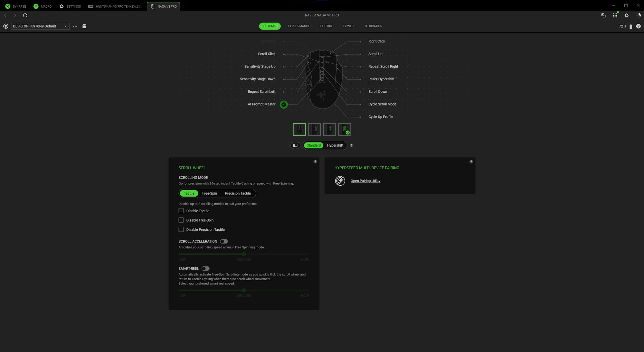644x352 pixels.
Task: Switch to the Calibration section
Action: [373, 26]
